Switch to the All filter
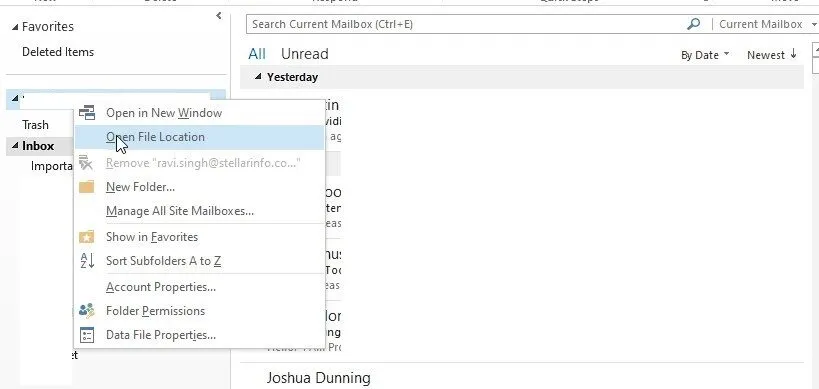The width and height of the screenshot is (819, 389). point(257,54)
